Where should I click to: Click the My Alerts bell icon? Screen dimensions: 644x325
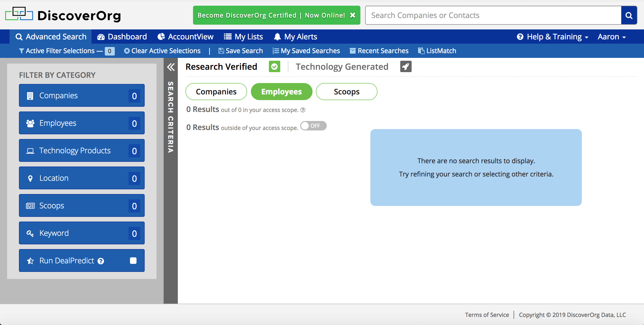pos(277,37)
